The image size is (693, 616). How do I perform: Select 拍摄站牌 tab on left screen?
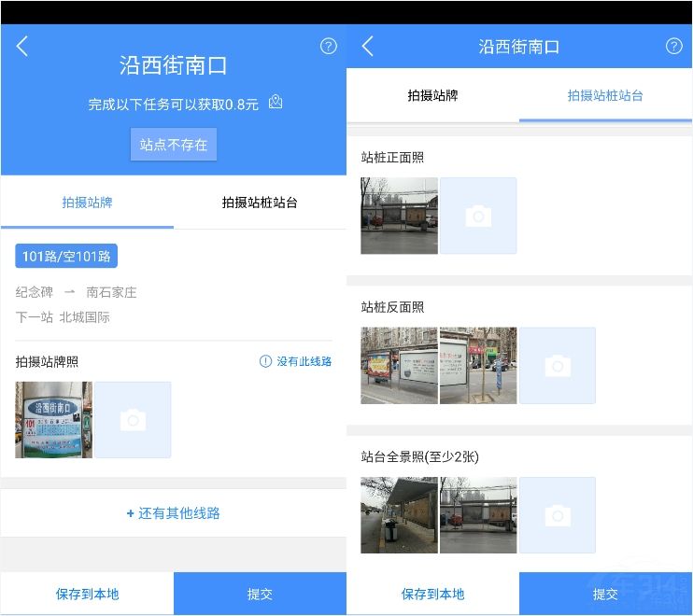pos(87,202)
